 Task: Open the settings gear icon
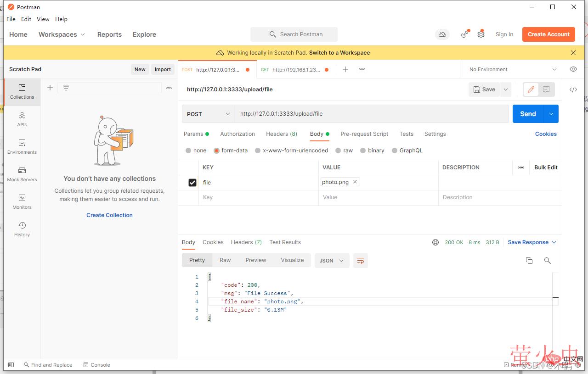pyautogui.click(x=481, y=34)
